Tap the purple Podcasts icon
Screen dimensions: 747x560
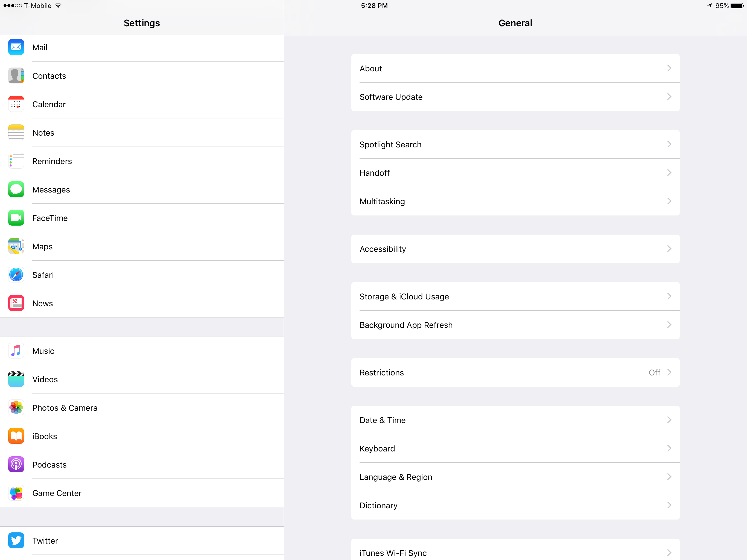[16, 464]
